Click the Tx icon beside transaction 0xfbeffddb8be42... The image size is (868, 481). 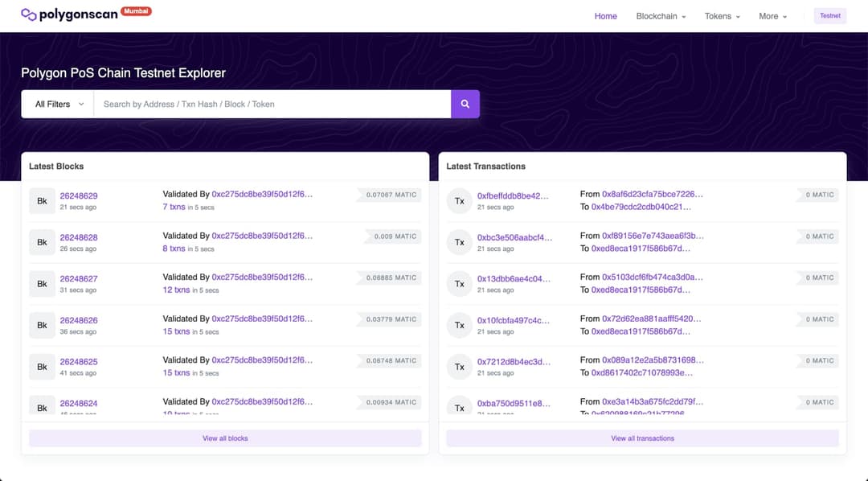click(x=459, y=200)
